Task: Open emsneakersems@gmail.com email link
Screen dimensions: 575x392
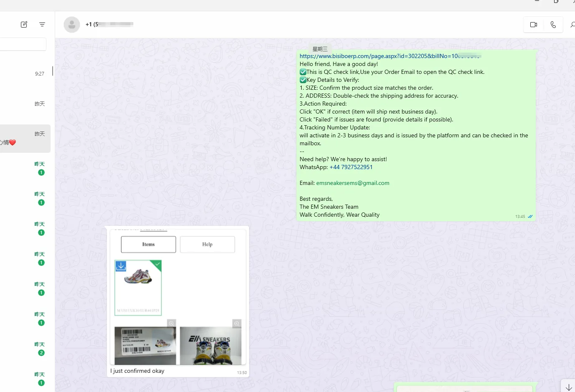Action: 352,183
